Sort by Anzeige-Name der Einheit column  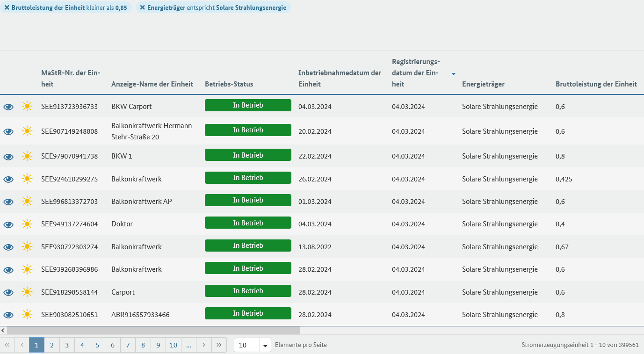pos(152,84)
